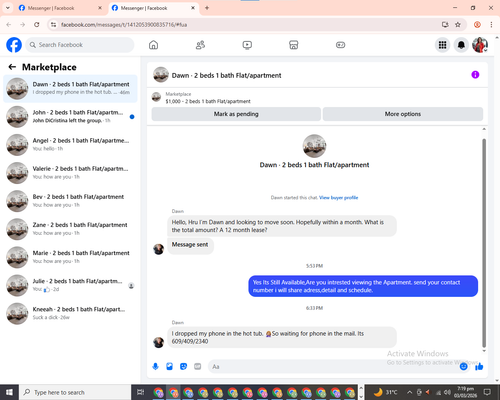Record a voice clip with microphone icon
Image resolution: width=500 pixels, height=400 pixels.
[155, 367]
